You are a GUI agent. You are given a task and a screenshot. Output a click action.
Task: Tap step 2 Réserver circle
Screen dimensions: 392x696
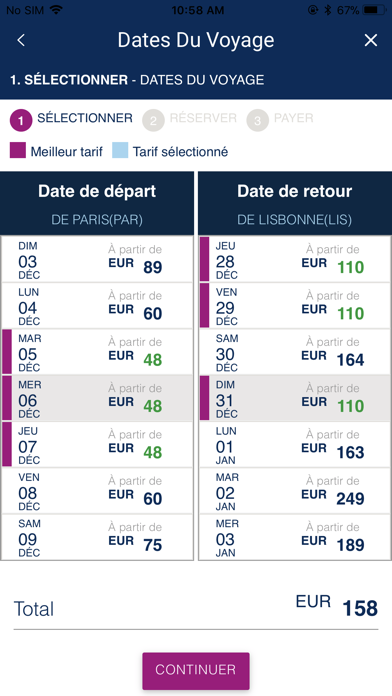coord(153,121)
